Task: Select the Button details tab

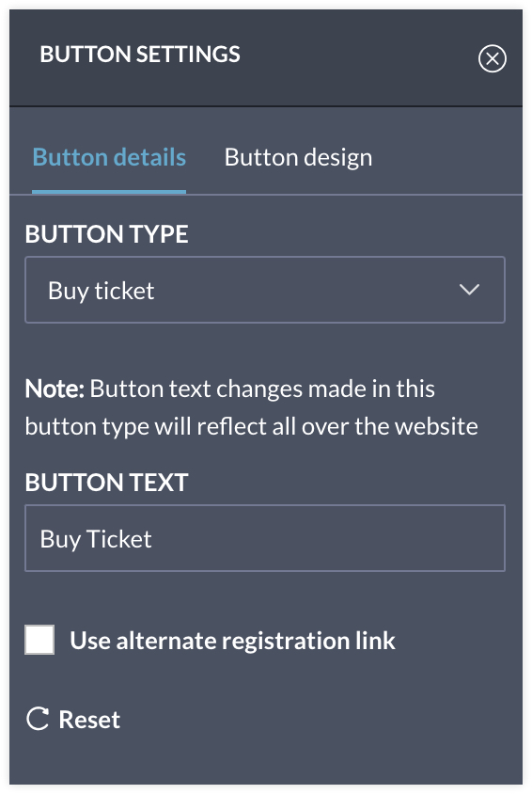Action: 109,157
